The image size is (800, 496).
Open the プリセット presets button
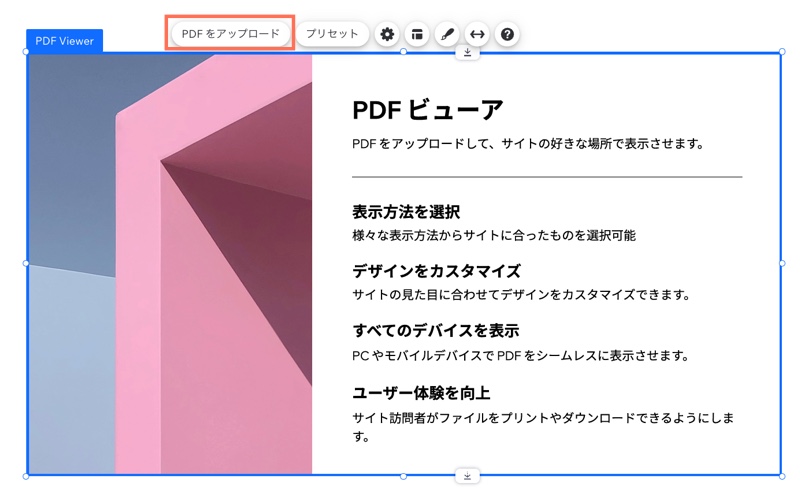pos(332,34)
